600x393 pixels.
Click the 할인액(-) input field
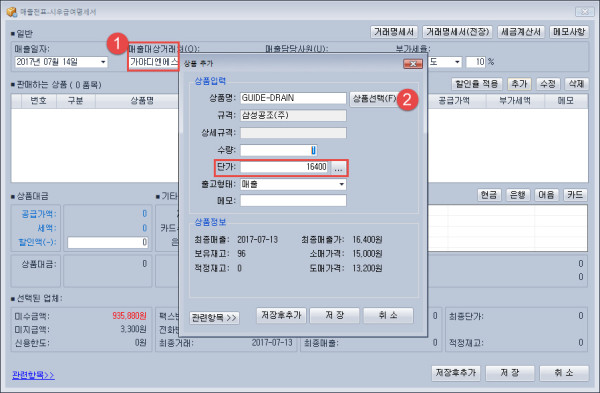(108, 242)
